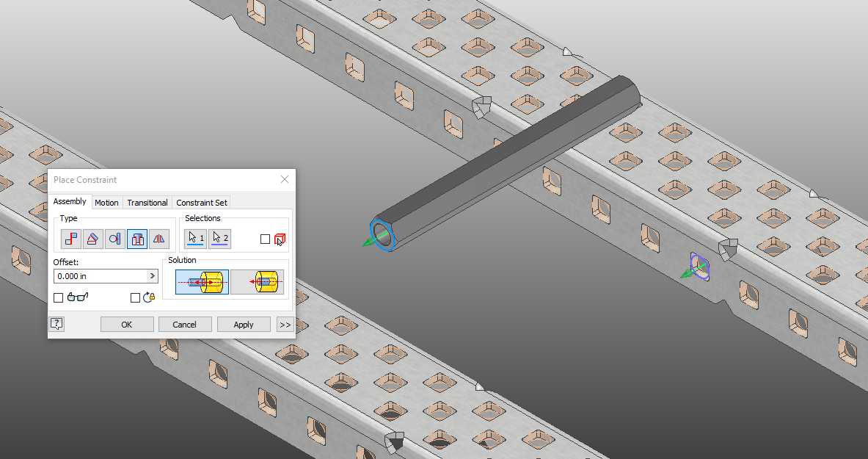Activate first selection button 1
Screen dimensions: 868x459
coord(195,239)
